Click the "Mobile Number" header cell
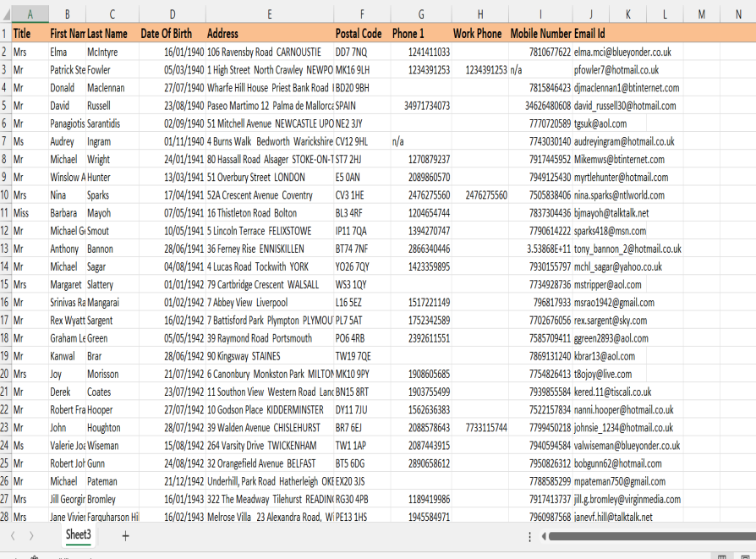This screenshot has width=756, height=559. [x=540, y=33]
